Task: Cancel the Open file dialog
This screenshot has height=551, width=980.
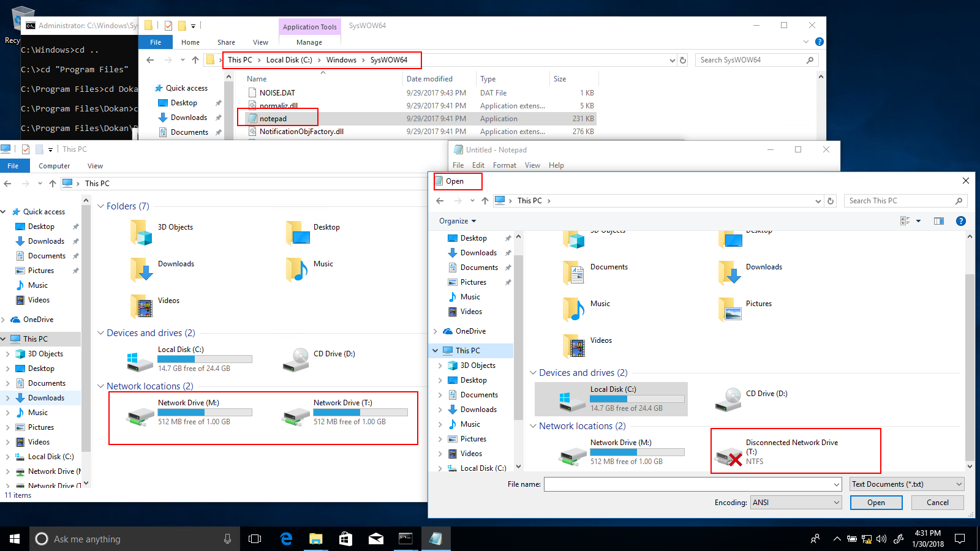Action: click(937, 502)
